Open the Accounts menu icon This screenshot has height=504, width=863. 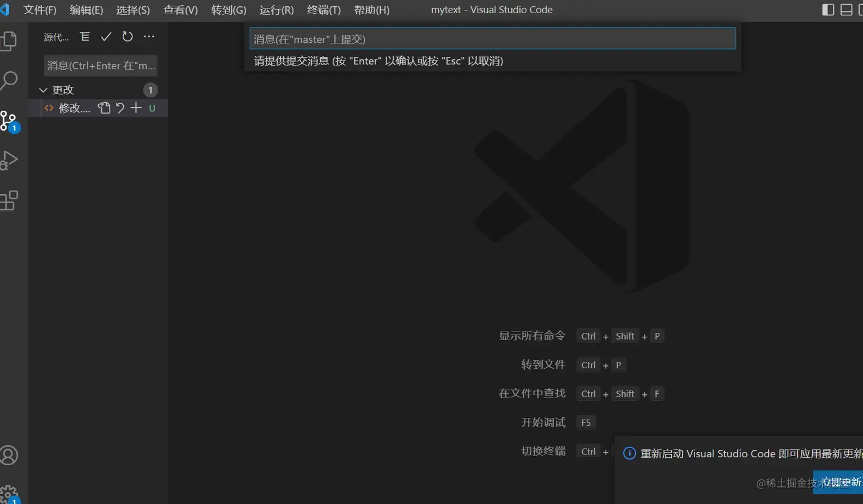9,455
